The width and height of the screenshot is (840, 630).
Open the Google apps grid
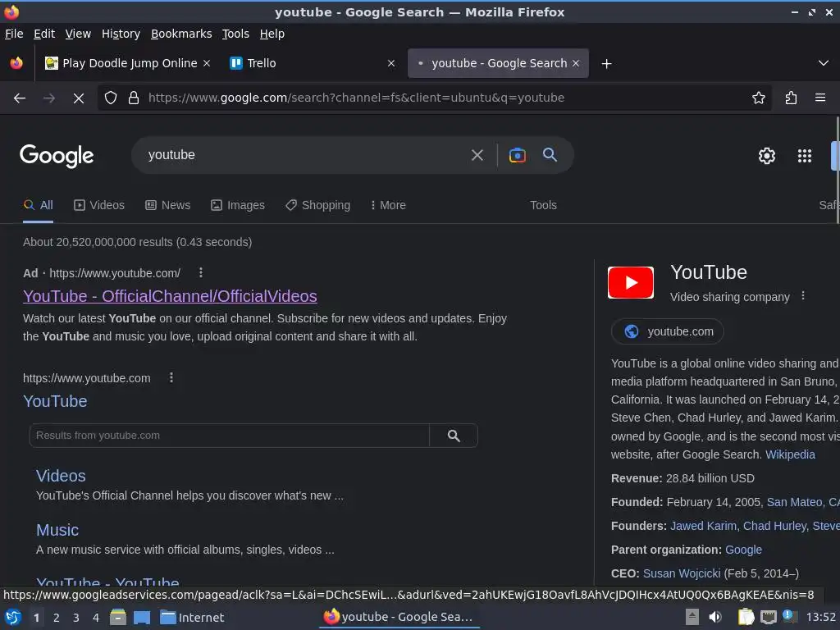(x=805, y=156)
